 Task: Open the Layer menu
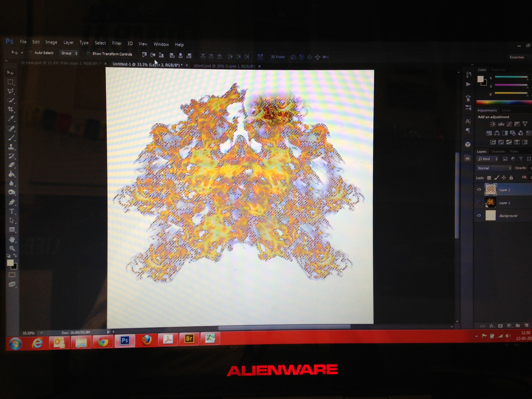(x=68, y=42)
